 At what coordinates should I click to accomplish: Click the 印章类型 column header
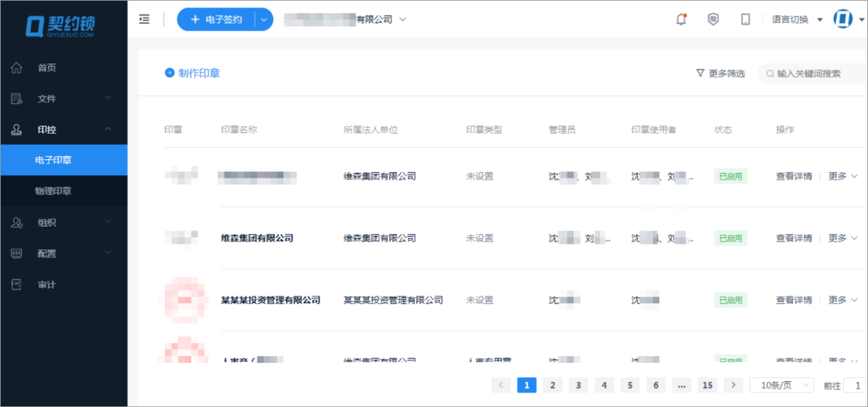coord(484,129)
